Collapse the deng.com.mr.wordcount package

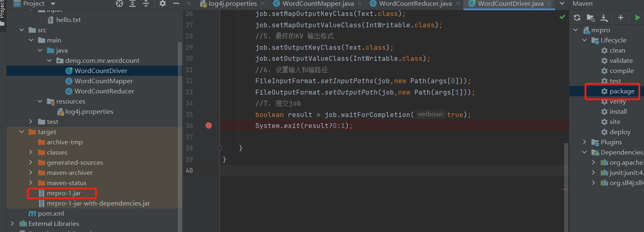[x=49, y=61]
